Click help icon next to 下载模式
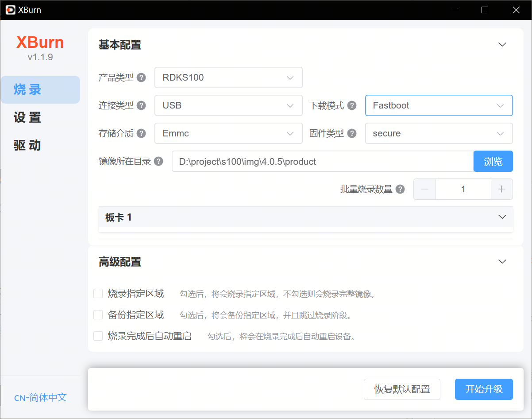 [x=352, y=105]
